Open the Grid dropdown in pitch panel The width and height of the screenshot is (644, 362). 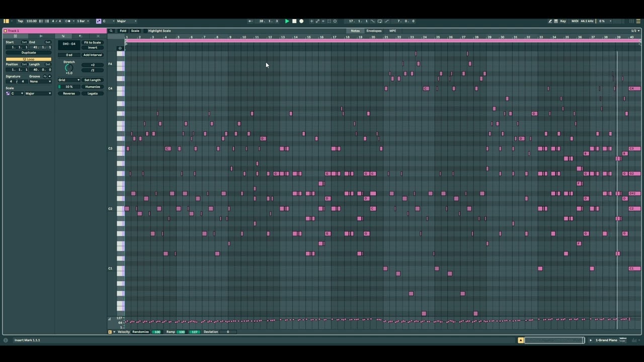pyautogui.click(x=69, y=80)
